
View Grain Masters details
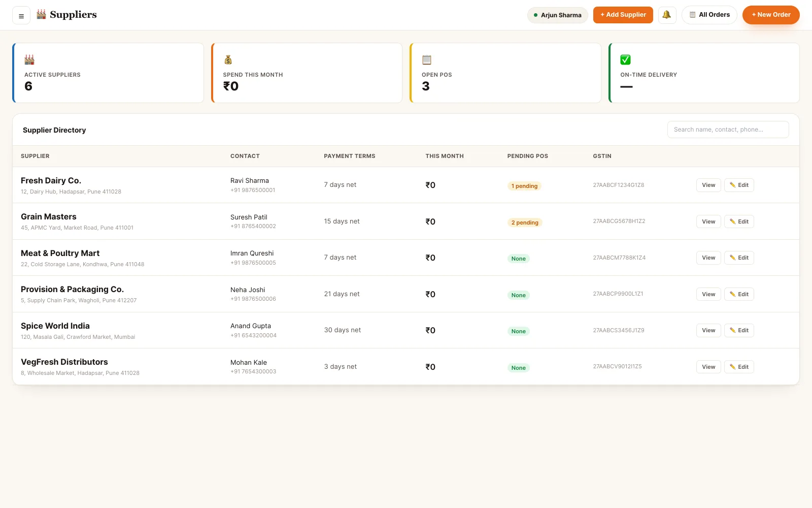click(708, 221)
